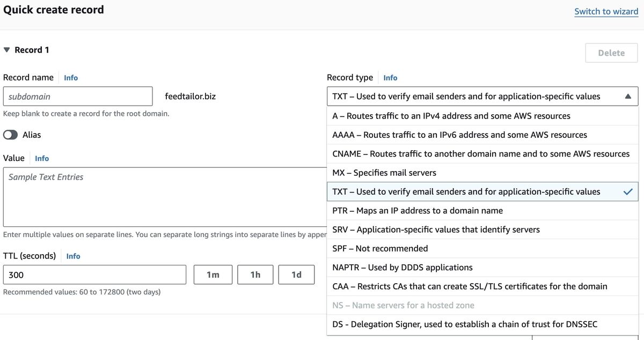This screenshot has height=340, width=644.
Task: Pick MX mail servers option
Action: click(482, 173)
